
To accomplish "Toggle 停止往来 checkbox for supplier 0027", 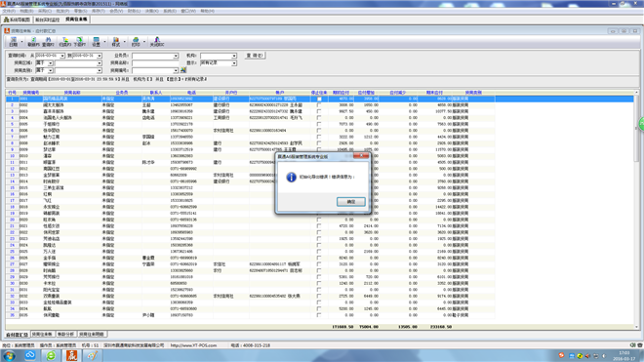I will [319, 264].
